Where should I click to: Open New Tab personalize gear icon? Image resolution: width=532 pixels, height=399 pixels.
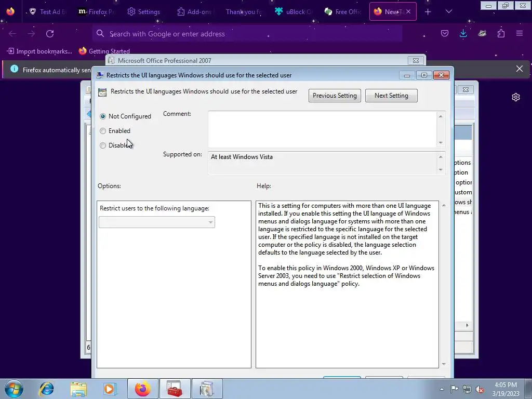click(x=516, y=97)
